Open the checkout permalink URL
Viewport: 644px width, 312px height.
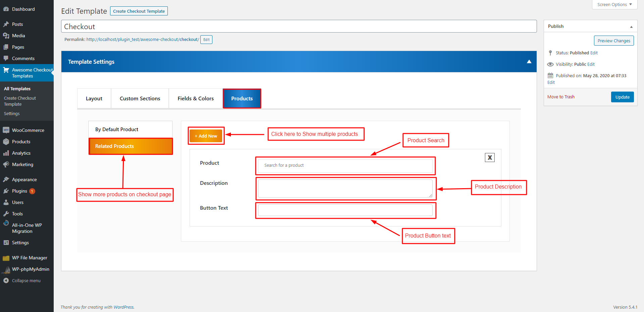pyautogui.click(x=143, y=40)
